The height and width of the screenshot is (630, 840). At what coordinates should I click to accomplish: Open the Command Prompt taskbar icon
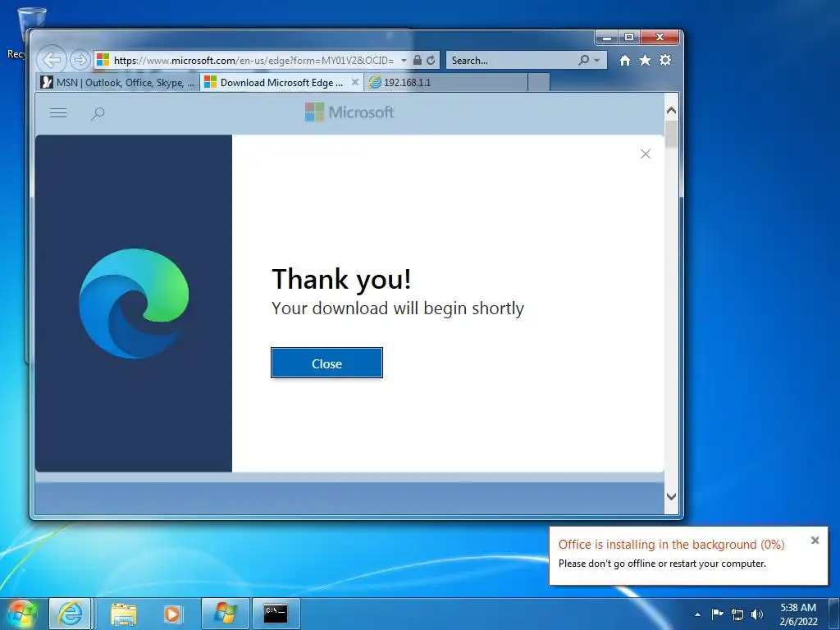tap(276, 614)
